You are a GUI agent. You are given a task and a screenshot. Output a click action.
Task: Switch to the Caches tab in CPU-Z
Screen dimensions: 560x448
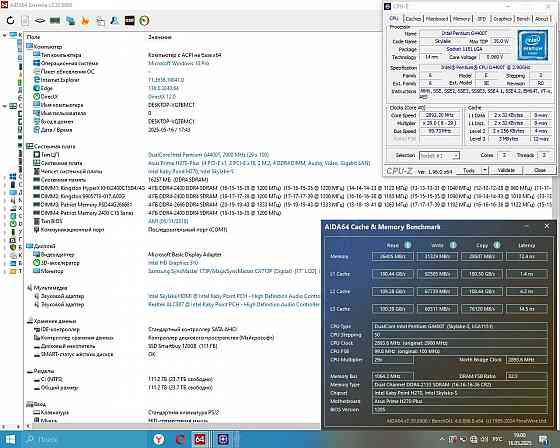(x=413, y=19)
